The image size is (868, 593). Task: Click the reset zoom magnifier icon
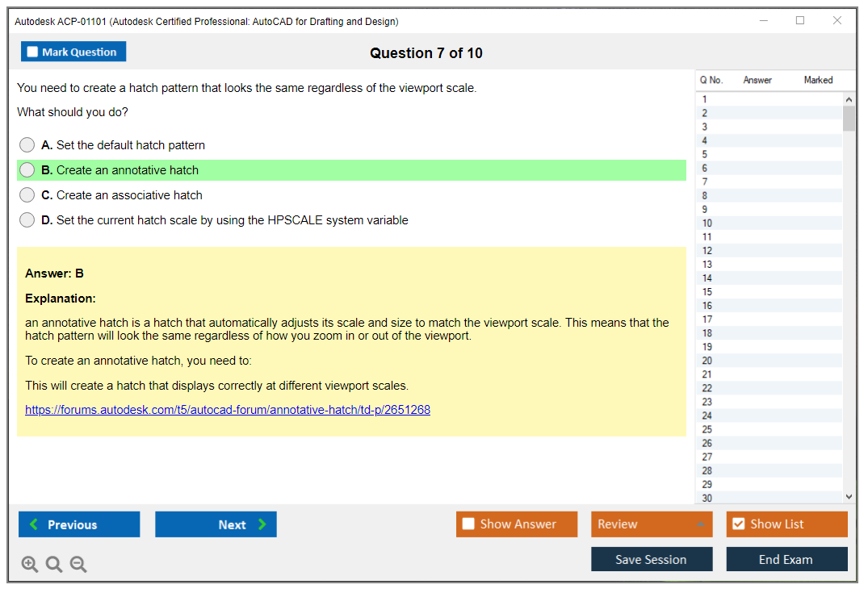point(54,565)
